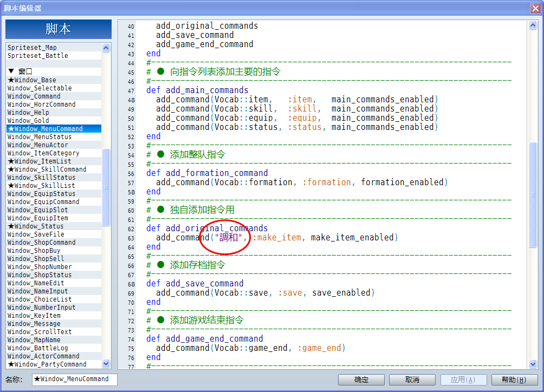The width and height of the screenshot is (544, 392).
Task: Select Window_MenuActor script
Action: tap(54, 145)
